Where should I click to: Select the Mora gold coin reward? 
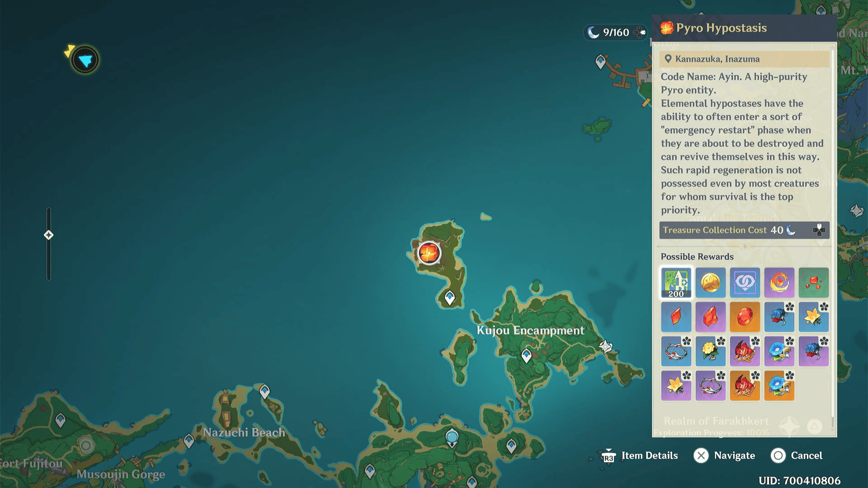coord(711,283)
